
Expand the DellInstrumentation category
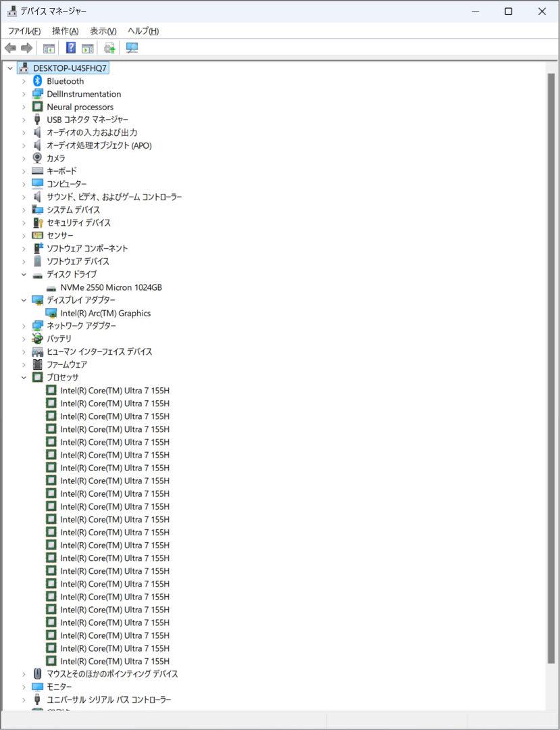click(24, 94)
